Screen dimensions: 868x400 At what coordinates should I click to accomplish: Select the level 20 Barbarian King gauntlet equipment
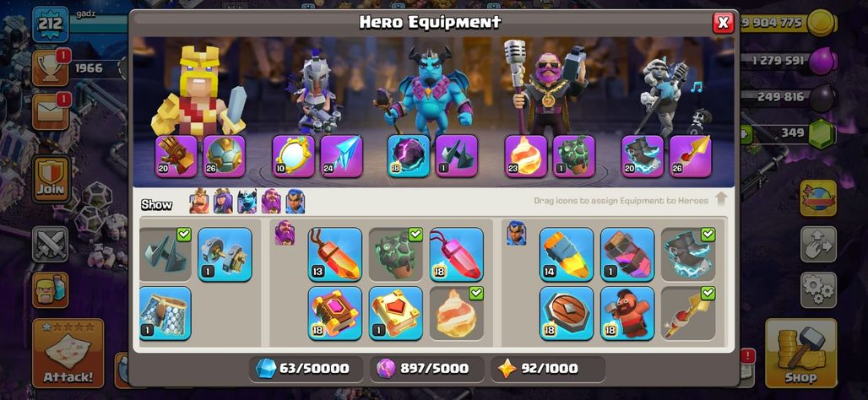tap(176, 156)
